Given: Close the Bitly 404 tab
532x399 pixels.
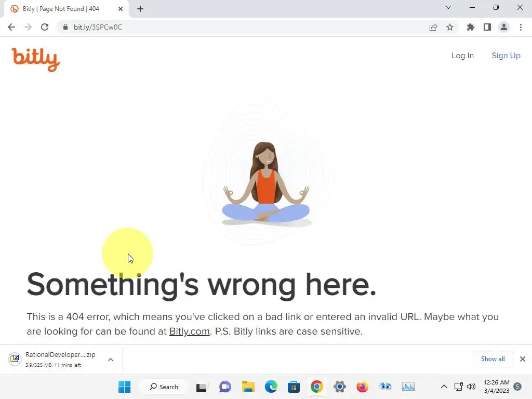Looking at the screenshot, I should click(121, 9).
